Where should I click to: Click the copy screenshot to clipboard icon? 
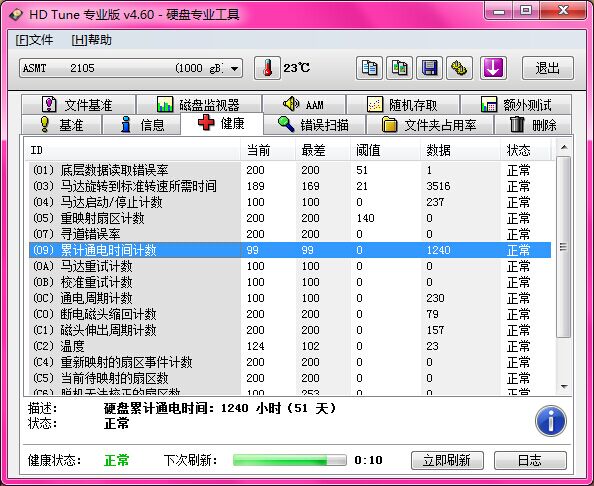pos(399,68)
